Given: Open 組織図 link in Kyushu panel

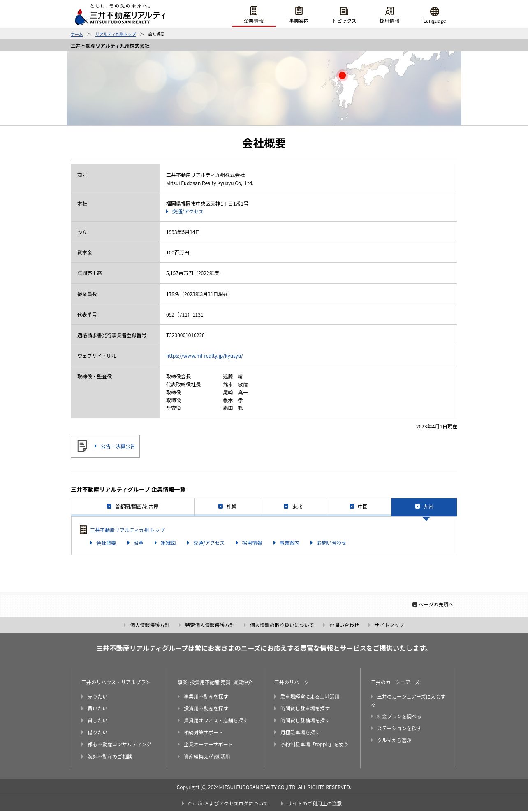Looking at the screenshot, I should tap(168, 543).
